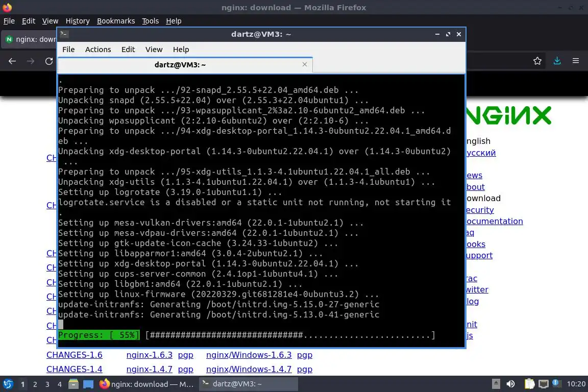Download nginx/Windows-1.6.3 link

tap(249, 355)
